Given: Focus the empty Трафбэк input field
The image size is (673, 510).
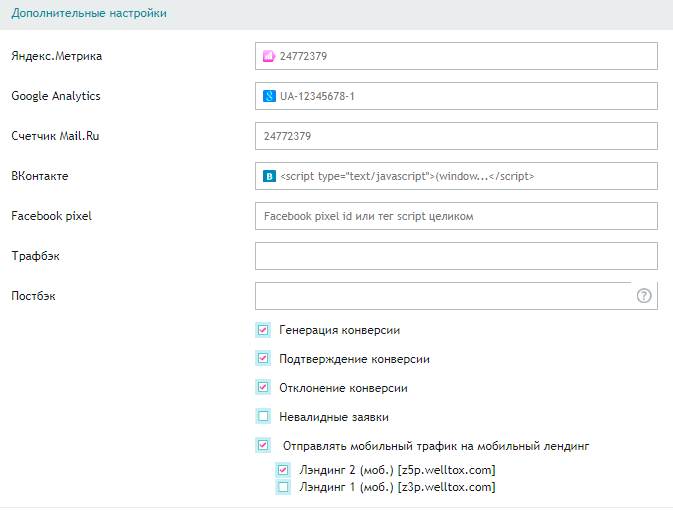Looking at the screenshot, I should click(456, 256).
